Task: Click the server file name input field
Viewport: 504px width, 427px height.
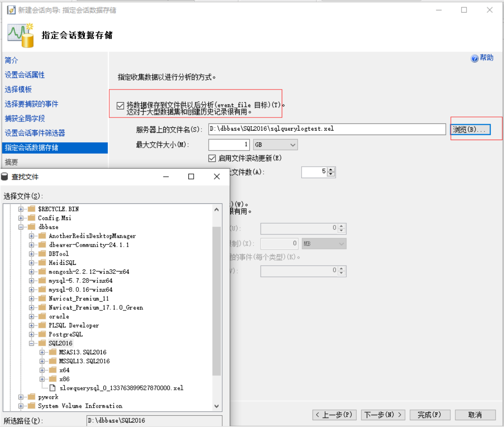Action: point(327,129)
